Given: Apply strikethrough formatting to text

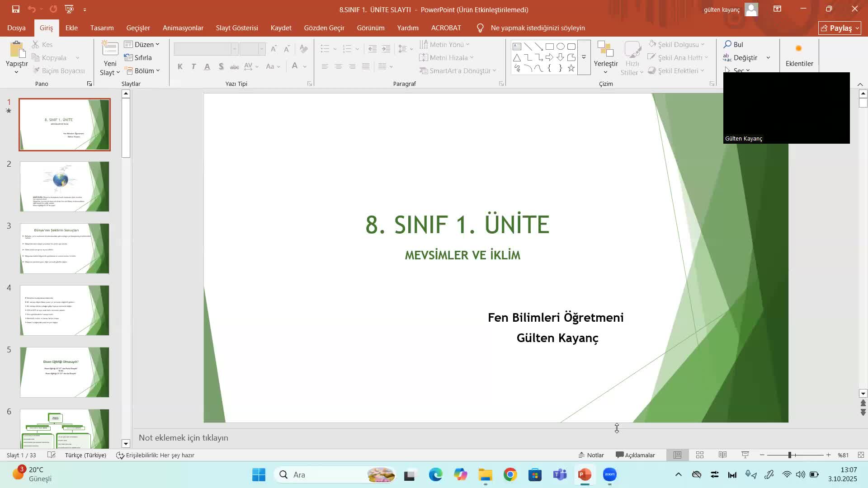Looking at the screenshot, I should (234, 66).
